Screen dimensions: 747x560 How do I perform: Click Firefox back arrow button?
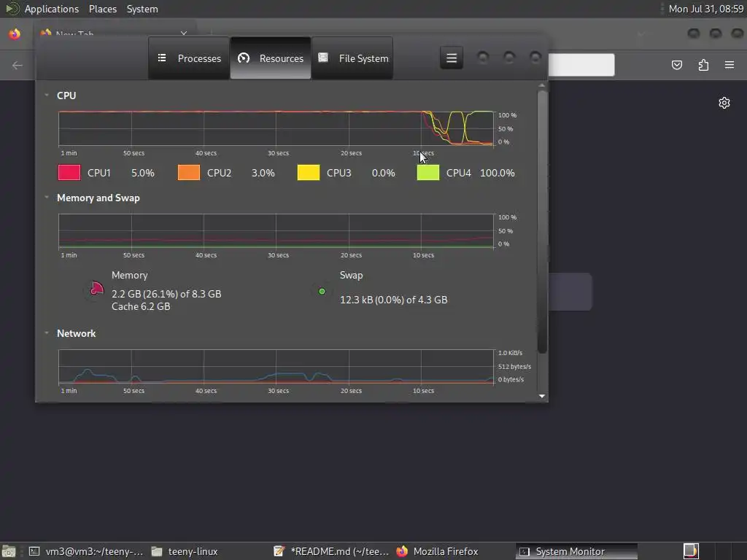tap(18, 65)
